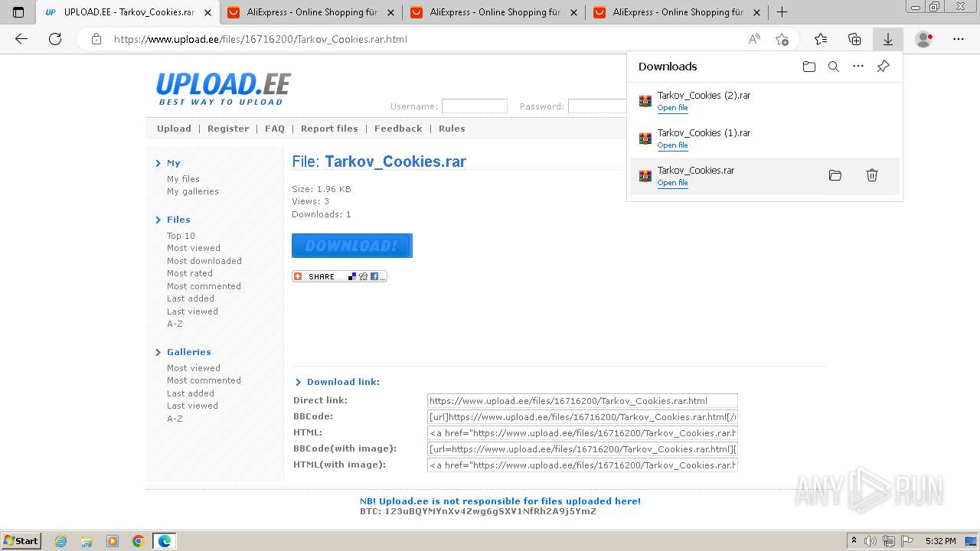Show hidden tray icons arrow
The width and height of the screenshot is (980, 551).
[854, 541]
